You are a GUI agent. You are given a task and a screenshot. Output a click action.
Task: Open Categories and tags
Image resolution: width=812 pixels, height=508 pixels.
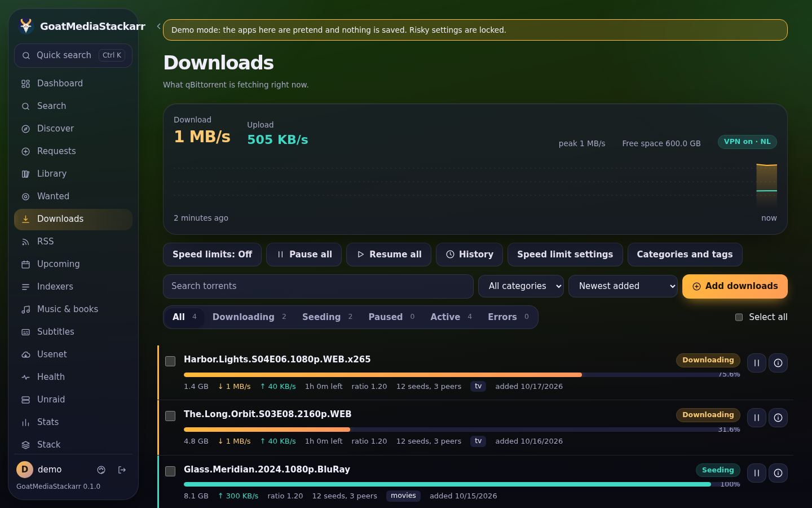pyautogui.click(x=685, y=255)
